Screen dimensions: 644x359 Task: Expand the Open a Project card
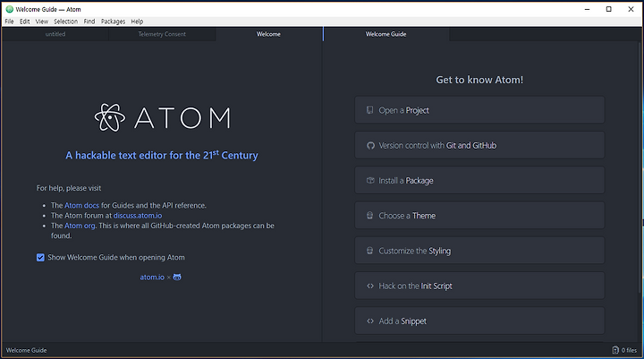tap(479, 110)
